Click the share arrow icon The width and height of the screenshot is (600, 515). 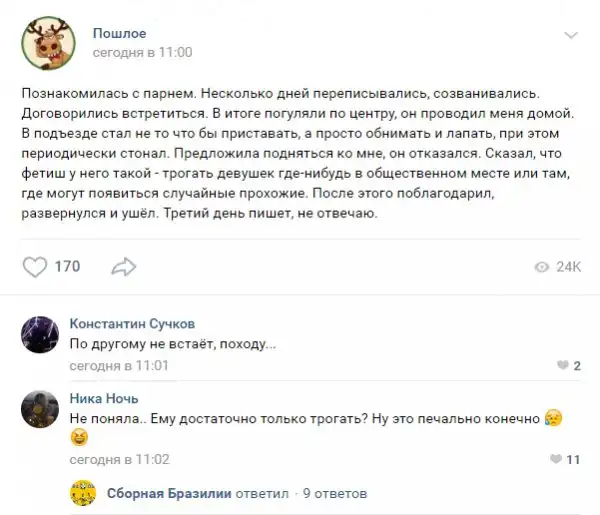(x=124, y=266)
